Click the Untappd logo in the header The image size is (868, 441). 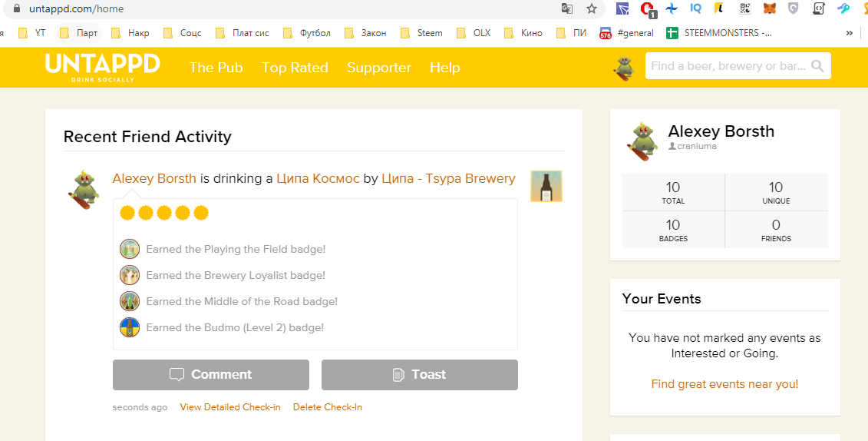[102, 67]
